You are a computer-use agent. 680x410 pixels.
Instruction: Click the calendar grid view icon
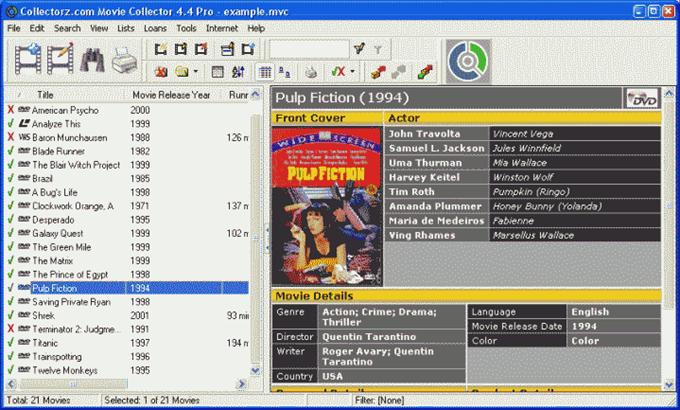[x=264, y=72]
